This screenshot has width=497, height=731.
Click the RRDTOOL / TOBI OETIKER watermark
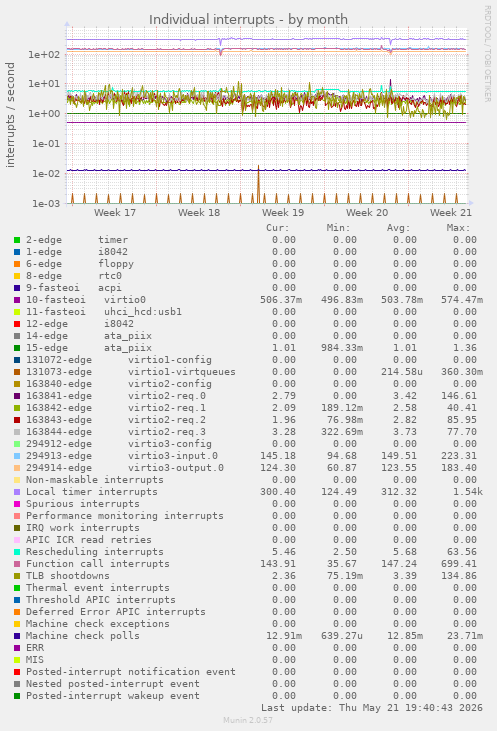(488, 54)
